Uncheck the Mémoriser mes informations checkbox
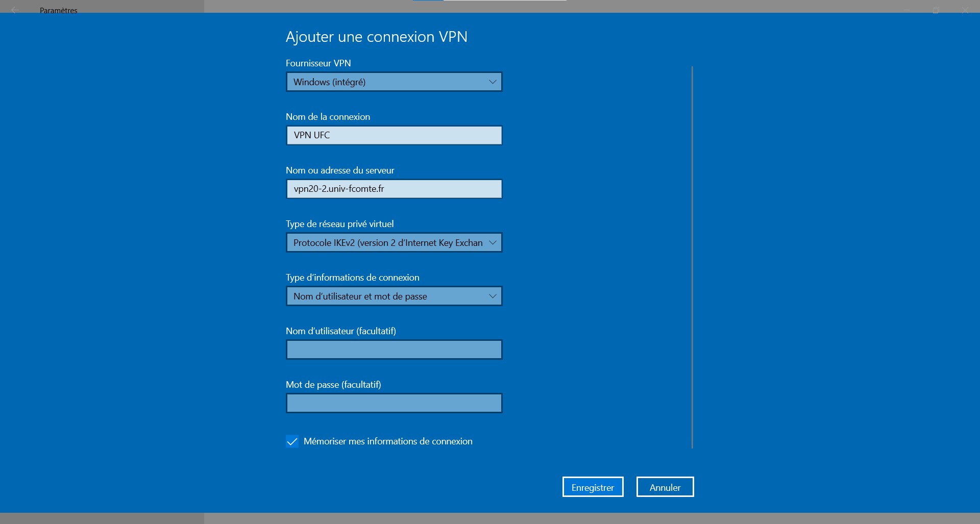The width and height of the screenshot is (980, 524). tap(292, 441)
